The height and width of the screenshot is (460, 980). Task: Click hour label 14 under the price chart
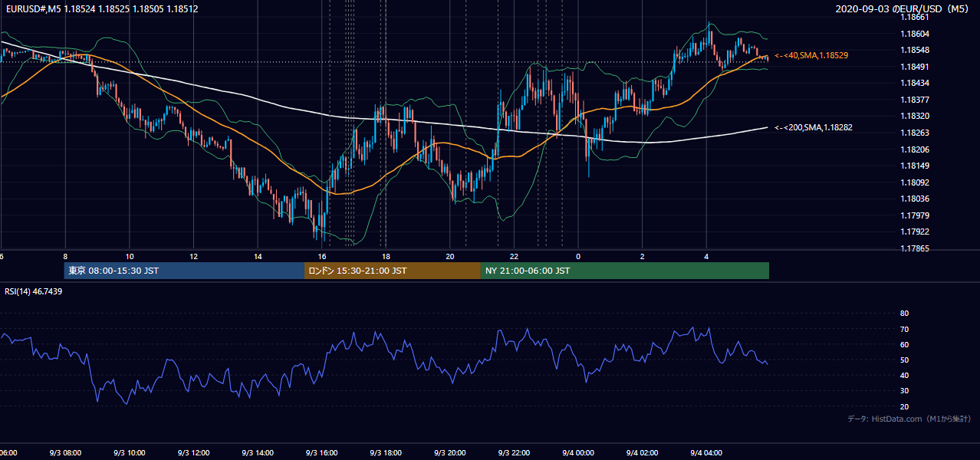click(258, 256)
